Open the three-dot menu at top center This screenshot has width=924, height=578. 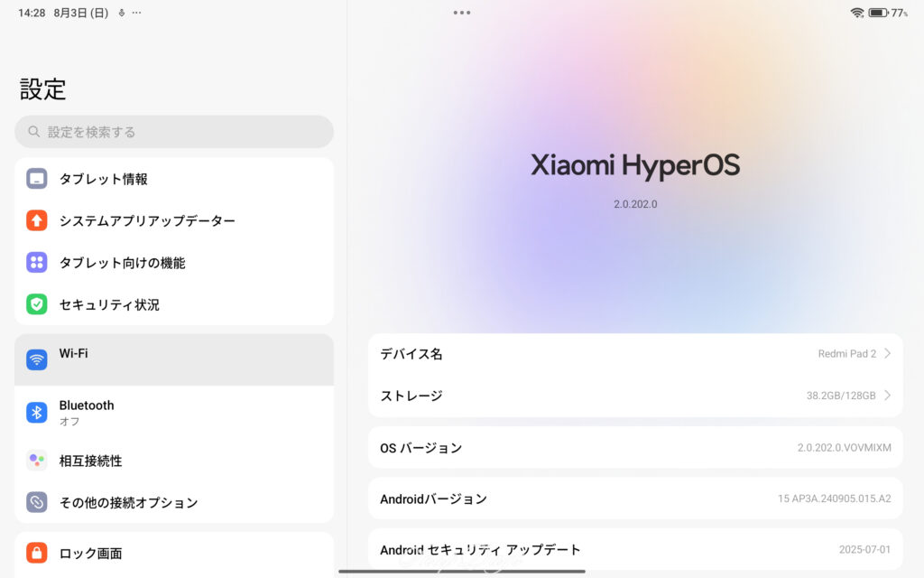coord(461,13)
